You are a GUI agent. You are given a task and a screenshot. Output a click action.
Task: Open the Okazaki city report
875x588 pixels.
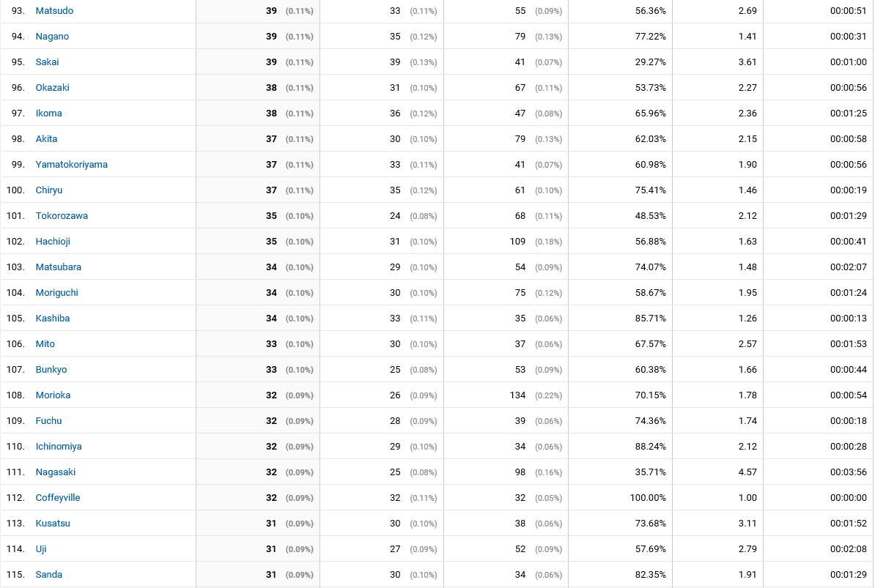[x=53, y=87]
